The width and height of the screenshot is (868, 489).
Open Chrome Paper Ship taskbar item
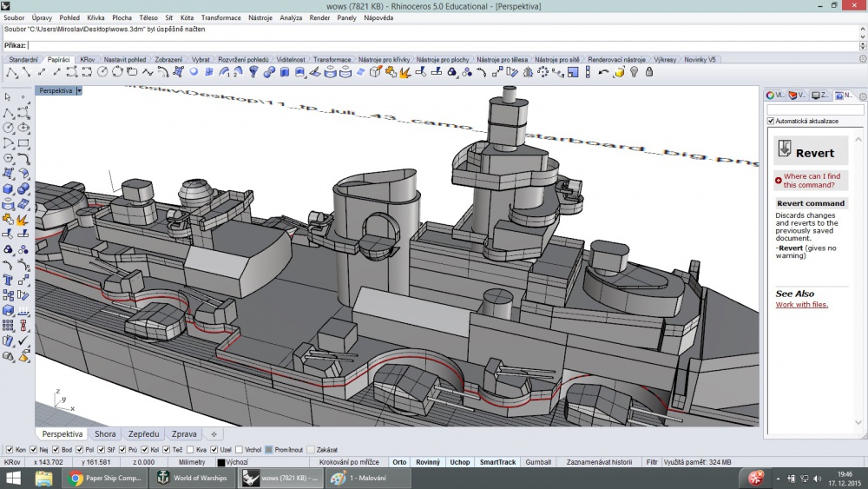point(105,478)
